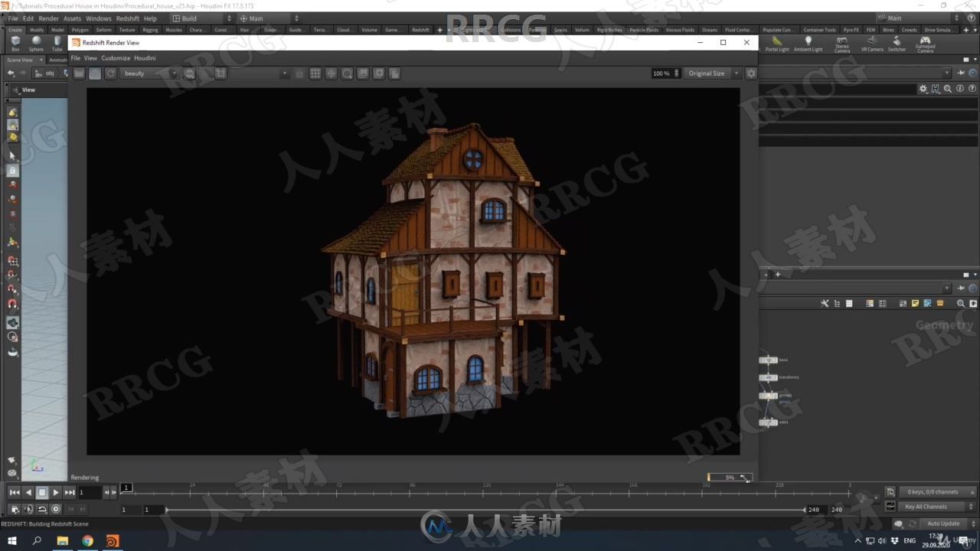The width and height of the screenshot is (980, 551).
Task: Switch to the Pyro FX shelf tab
Action: tap(851, 30)
